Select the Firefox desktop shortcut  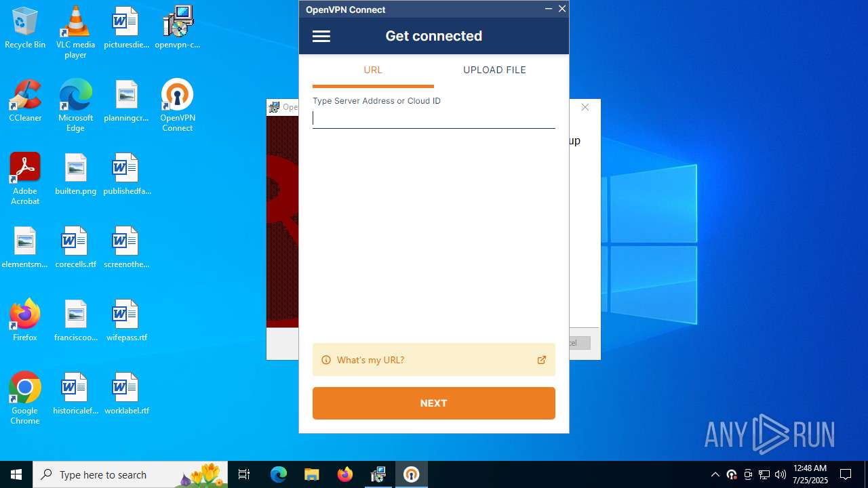pyautogui.click(x=25, y=321)
